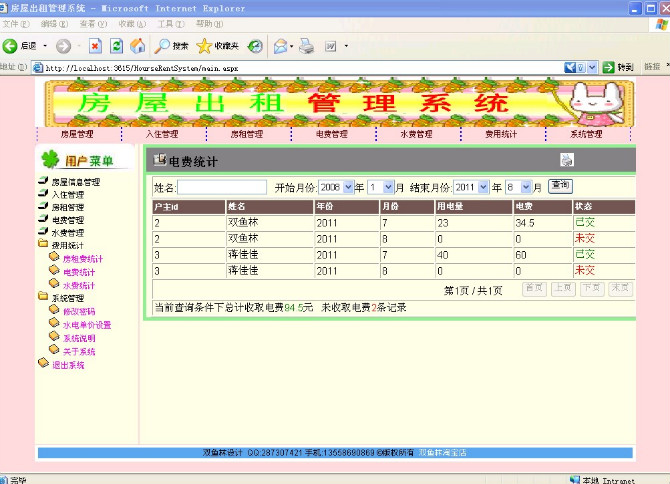Image resolution: width=670 pixels, height=484 pixels.
Task: Click the IE Forward arrow button
Action: click(x=63, y=46)
